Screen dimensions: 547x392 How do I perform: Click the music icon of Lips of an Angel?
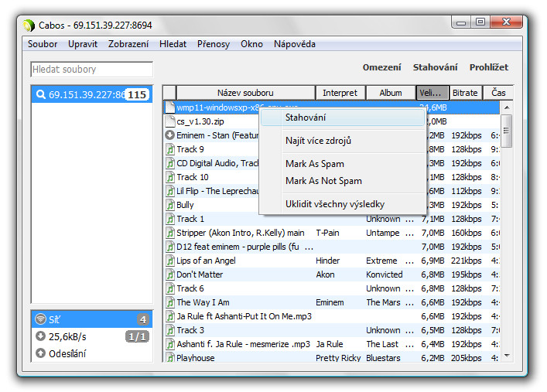170,261
